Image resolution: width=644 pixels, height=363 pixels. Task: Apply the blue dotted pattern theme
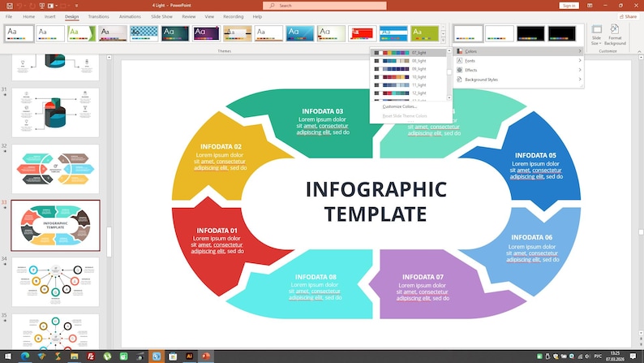point(144,33)
